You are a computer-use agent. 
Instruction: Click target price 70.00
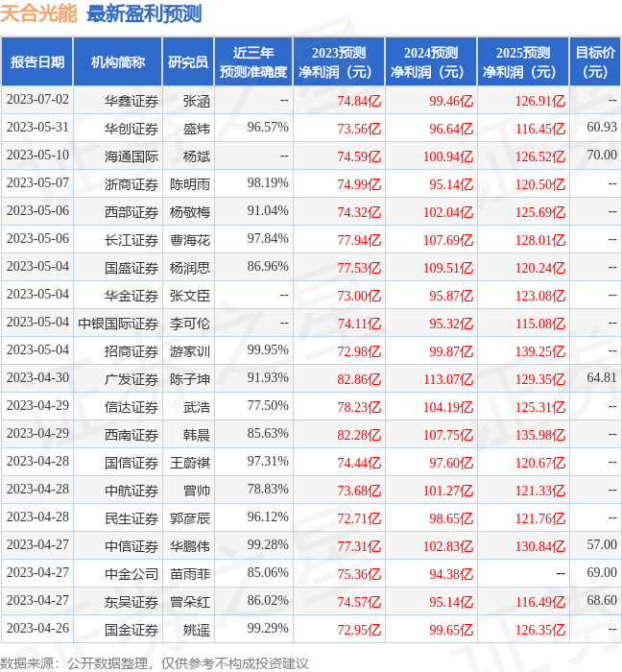click(602, 156)
